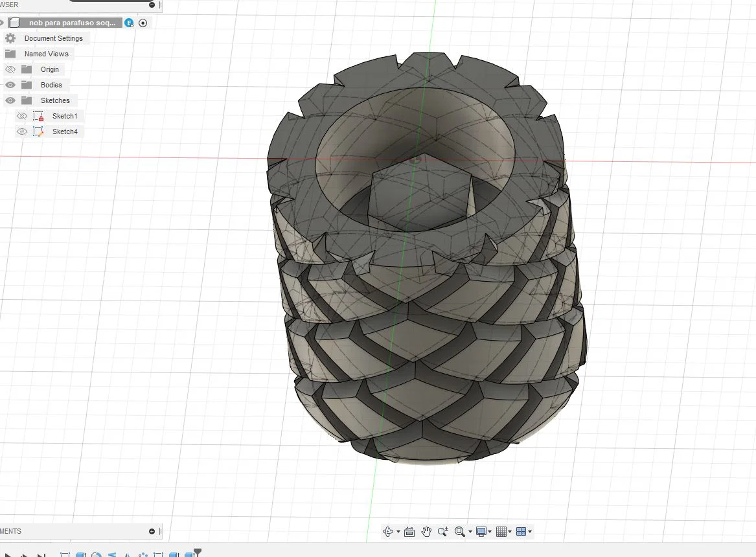Select Named Views in browser tree

[46, 54]
